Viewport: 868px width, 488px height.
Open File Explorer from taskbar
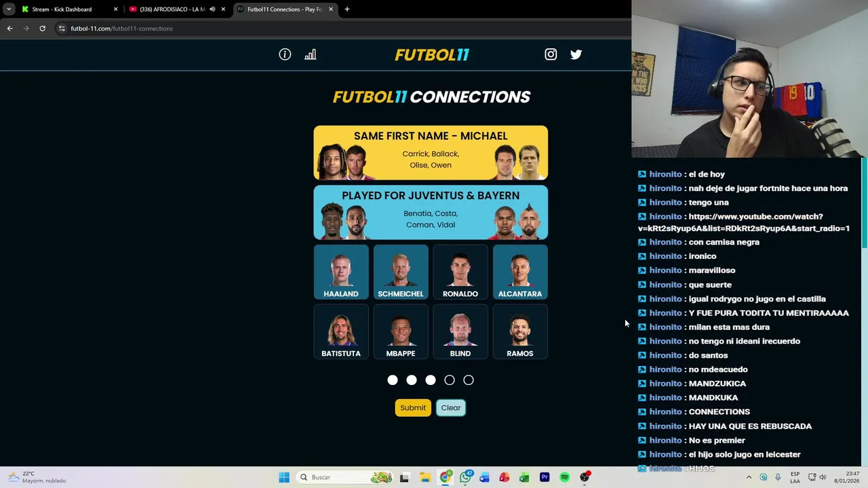point(425,477)
